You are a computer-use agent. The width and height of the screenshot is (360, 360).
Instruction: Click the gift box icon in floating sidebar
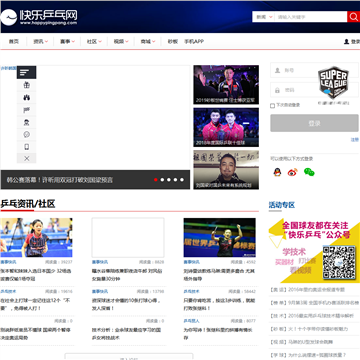tap(27, 85)
